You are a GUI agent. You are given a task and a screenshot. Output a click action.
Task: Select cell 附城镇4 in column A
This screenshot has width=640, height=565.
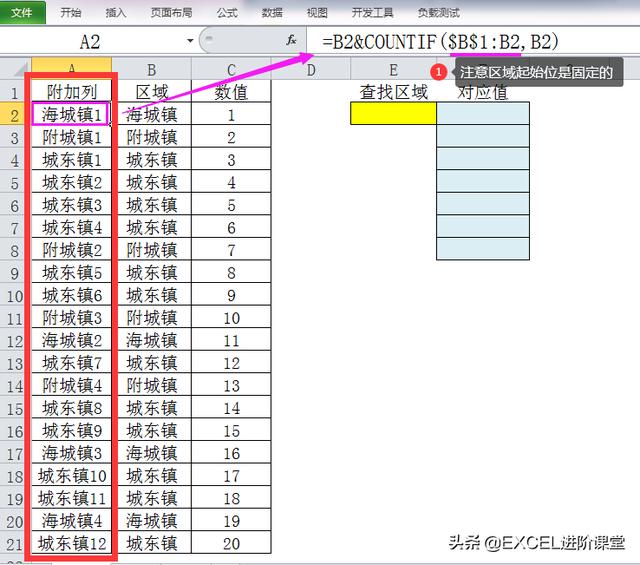pos(71,385)
